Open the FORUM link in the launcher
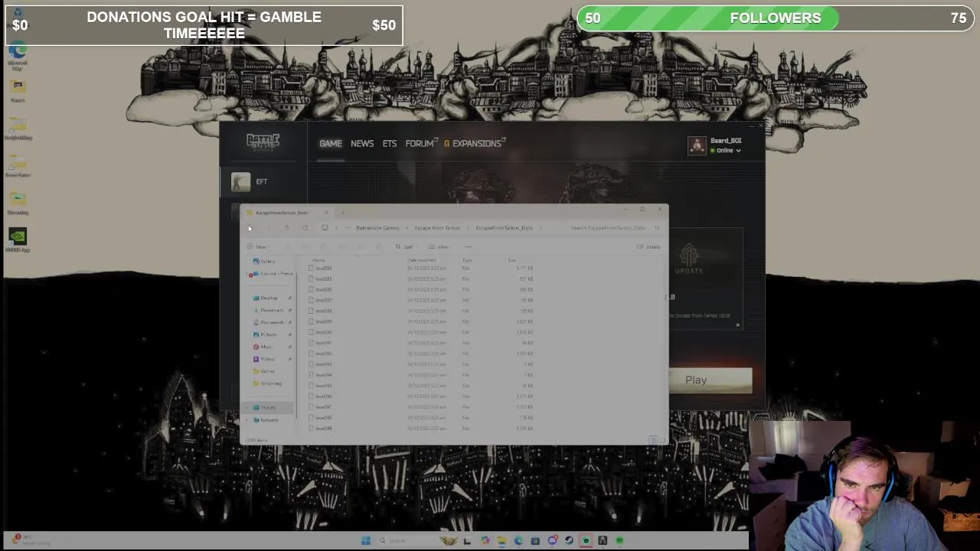The width and height of the screenshot is (980, 551). click(x=421, y=143)
